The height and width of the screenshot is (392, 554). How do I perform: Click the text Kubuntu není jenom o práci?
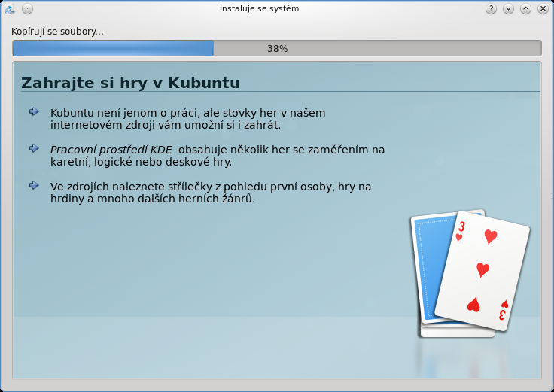[125, 113]
